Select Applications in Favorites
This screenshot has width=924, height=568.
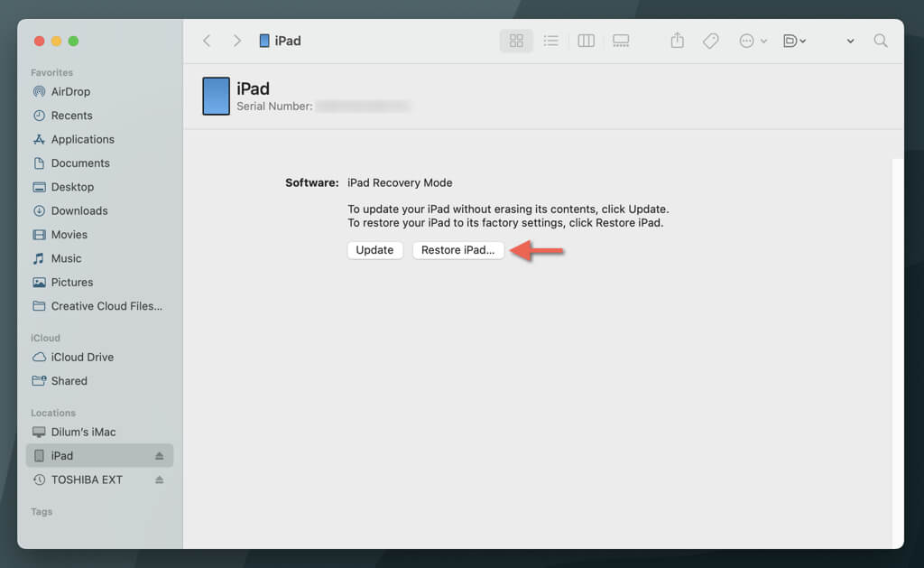coord(82,139)
